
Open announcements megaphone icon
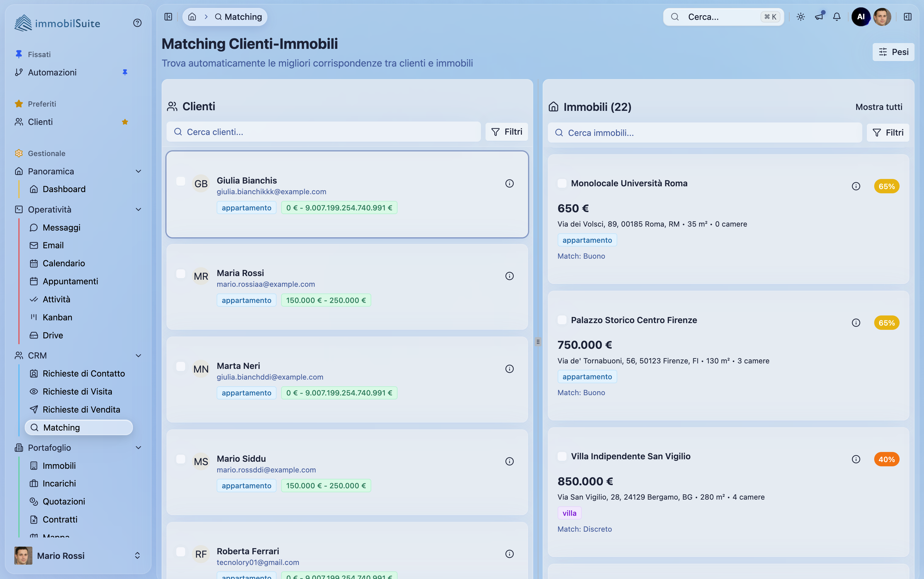coord(819,17)
